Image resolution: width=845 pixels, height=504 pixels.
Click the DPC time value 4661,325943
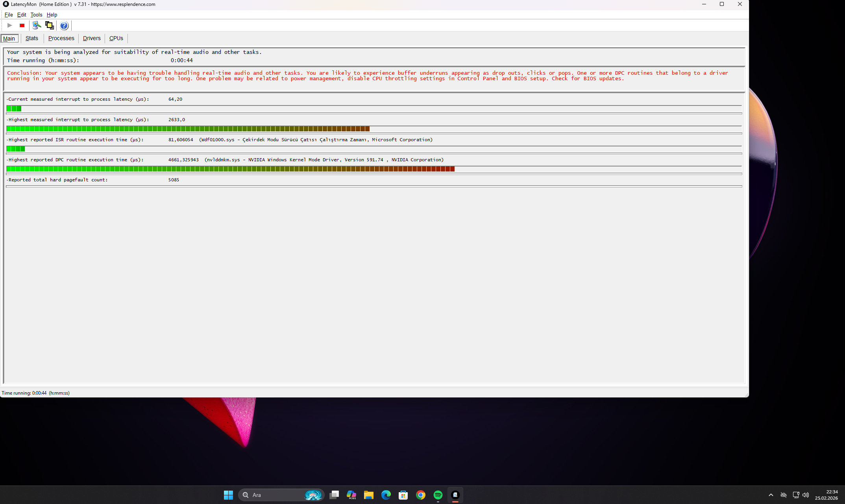click(x=183, y=160)
